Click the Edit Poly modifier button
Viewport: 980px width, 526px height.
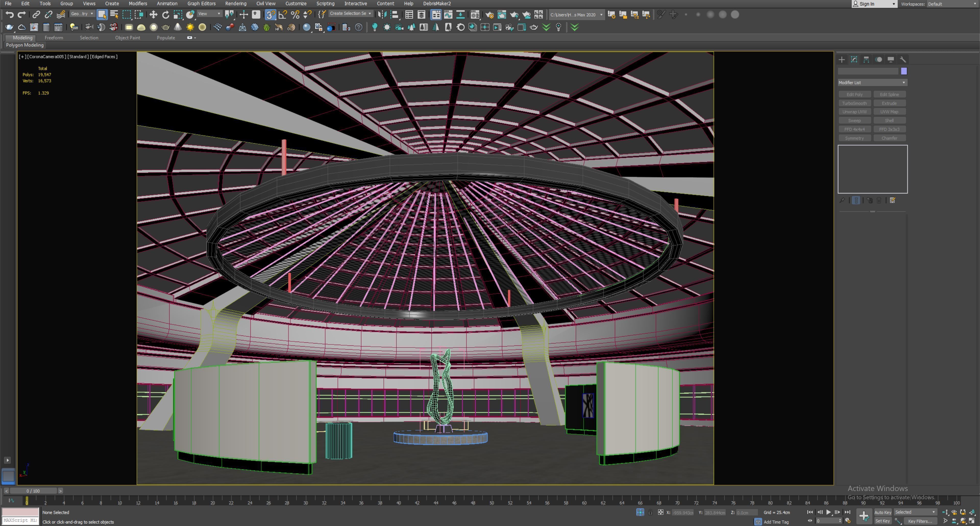pos(854,94)
